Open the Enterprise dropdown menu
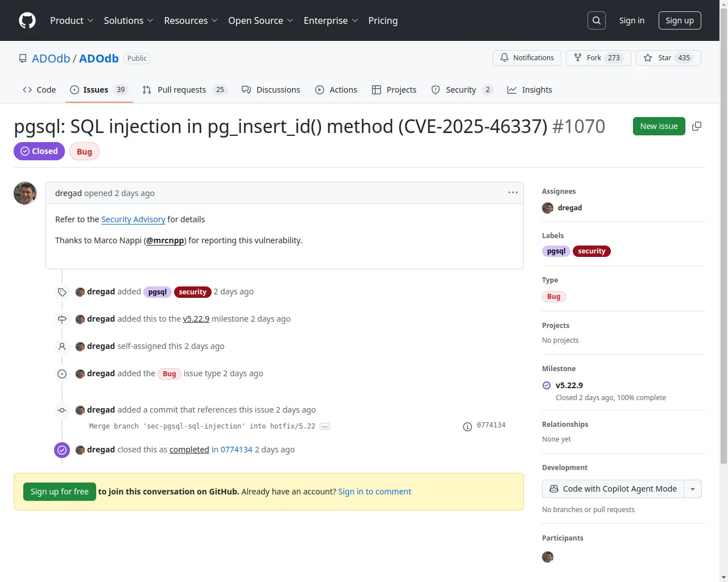The image size is (728, 582). coord(331,20)
